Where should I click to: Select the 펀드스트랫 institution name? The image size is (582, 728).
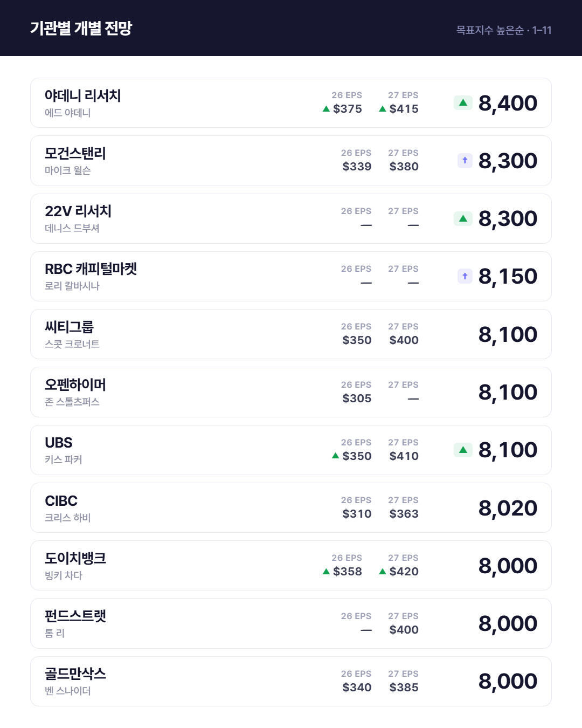click(75, 616)
